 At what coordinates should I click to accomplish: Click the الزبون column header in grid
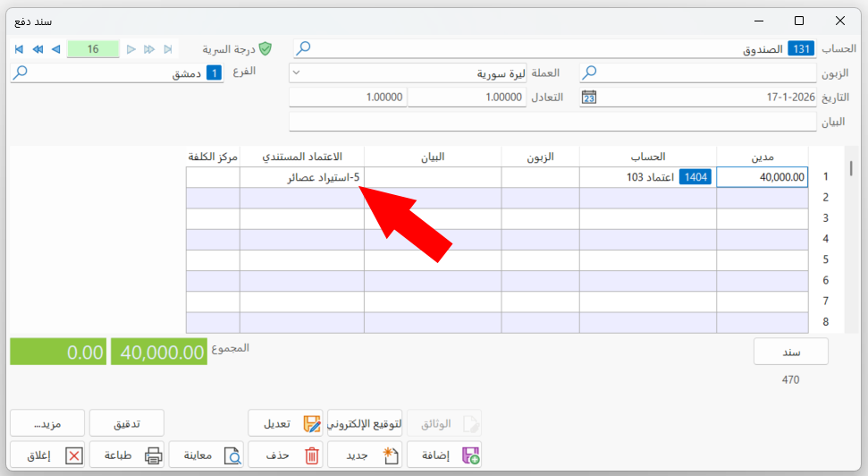pos(540,157)
